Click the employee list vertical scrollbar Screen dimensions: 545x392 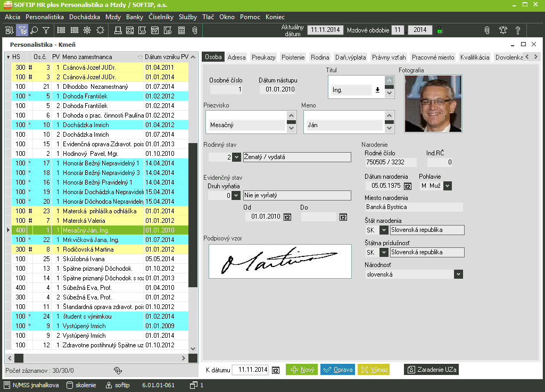tap(193, 213)
